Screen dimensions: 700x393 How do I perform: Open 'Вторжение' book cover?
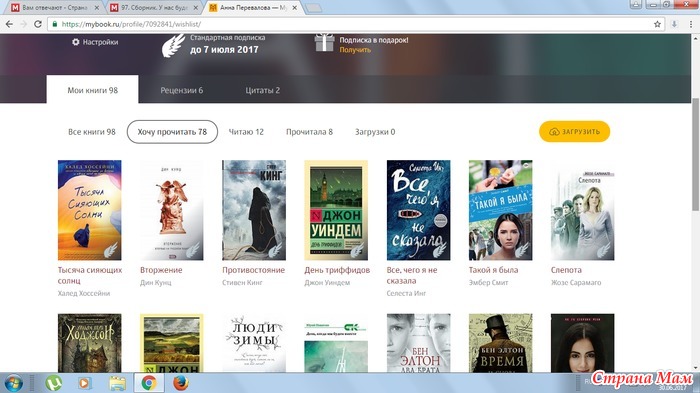coord(171,210)
